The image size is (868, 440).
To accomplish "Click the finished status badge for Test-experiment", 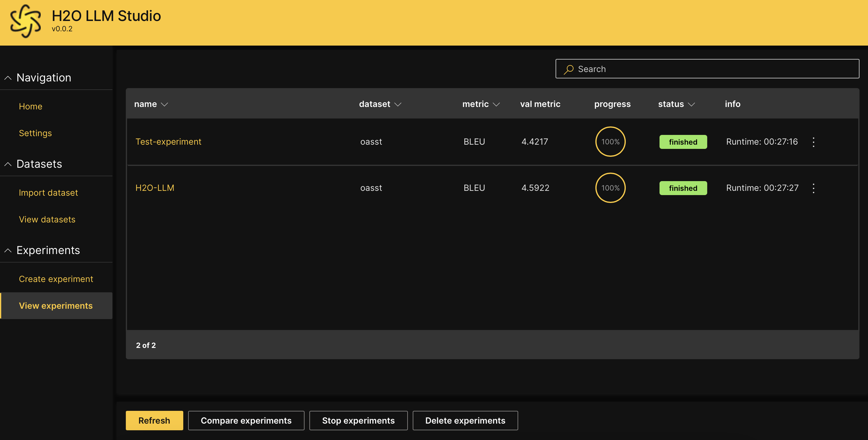I will point(683,142).
